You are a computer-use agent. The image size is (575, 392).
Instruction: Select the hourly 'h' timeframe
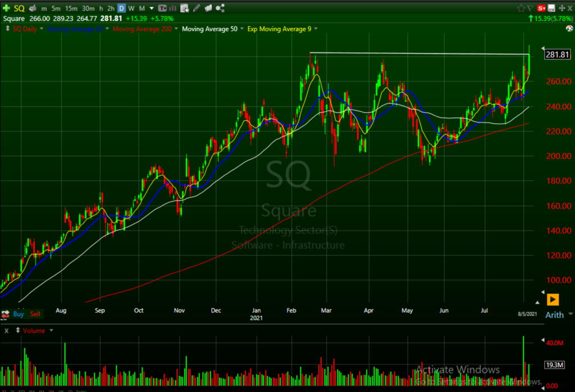101,8
